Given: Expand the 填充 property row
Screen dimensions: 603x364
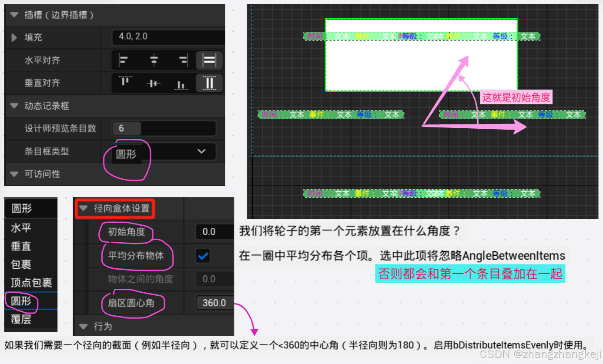Looking at the screenshot, I should [x=13, y=37].
